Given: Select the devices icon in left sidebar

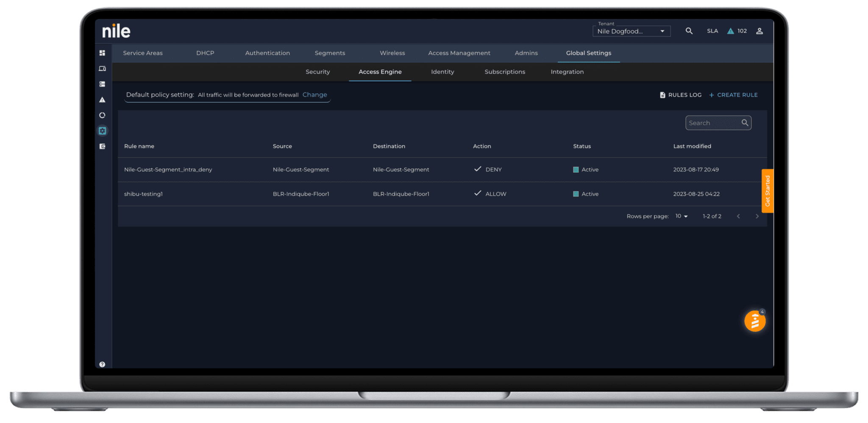Looking at the screenshot, I should (x=102, y=68).
